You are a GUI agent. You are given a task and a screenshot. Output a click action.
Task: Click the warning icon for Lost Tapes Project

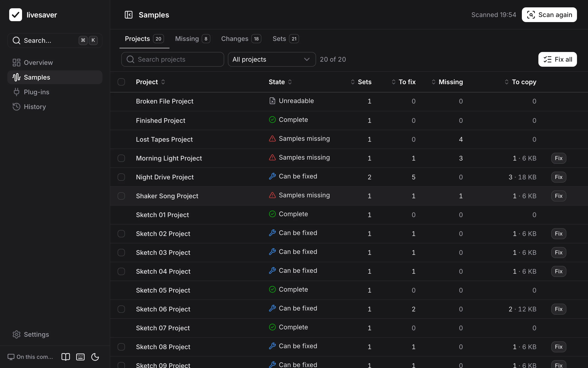272,138
